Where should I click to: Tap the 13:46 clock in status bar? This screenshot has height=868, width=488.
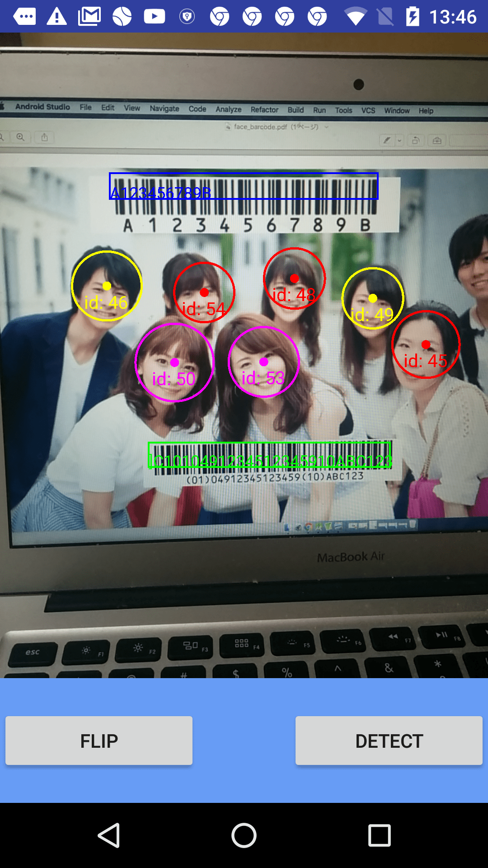(453, 17)
